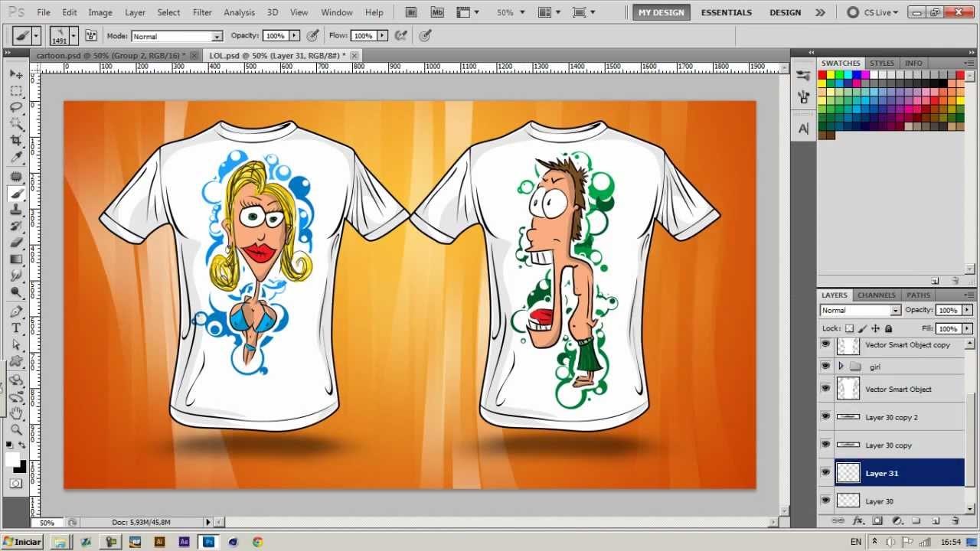Click the foreground color swatch

point(12,459)
